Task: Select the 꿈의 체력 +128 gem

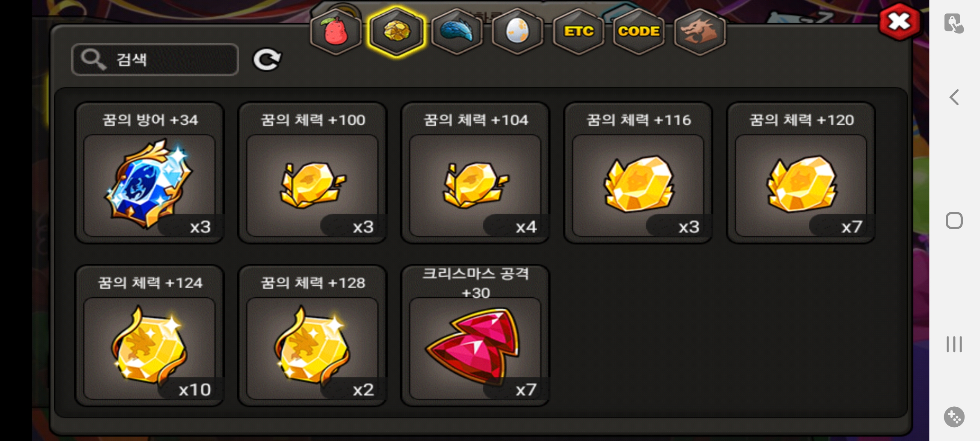Action: tap(312, 336)
